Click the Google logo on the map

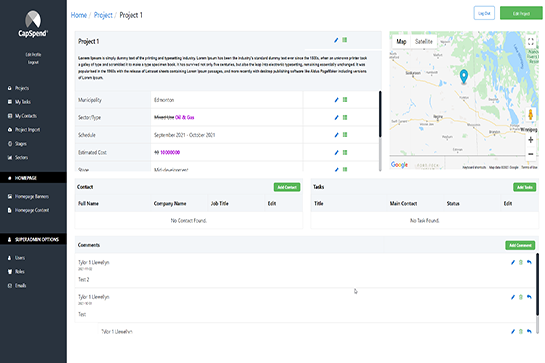tap(399, 164)
